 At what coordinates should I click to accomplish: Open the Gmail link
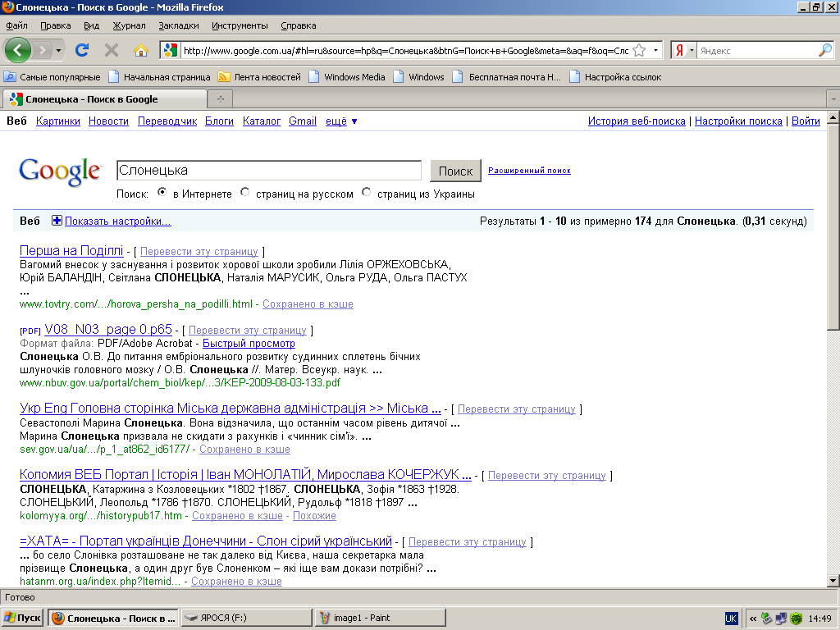click(x=302, y=121)
